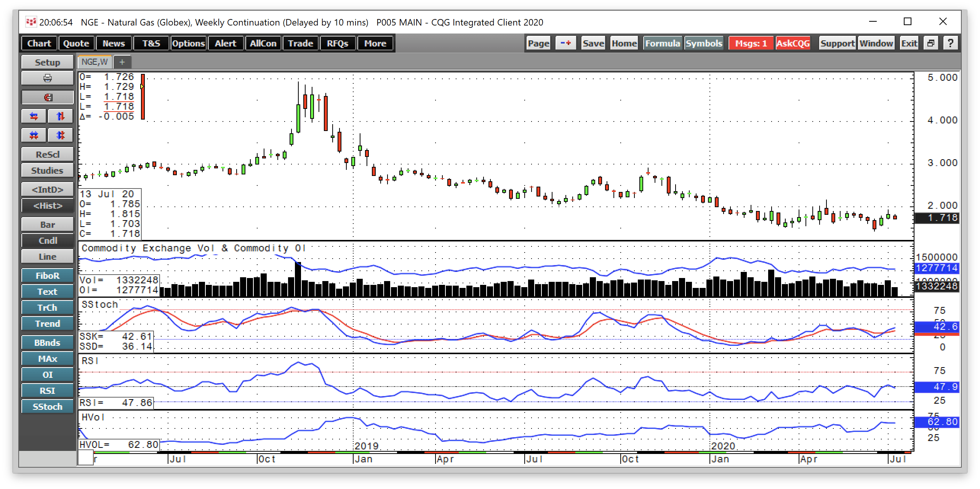
Task: Click the Page button
Action: (538, 43)
